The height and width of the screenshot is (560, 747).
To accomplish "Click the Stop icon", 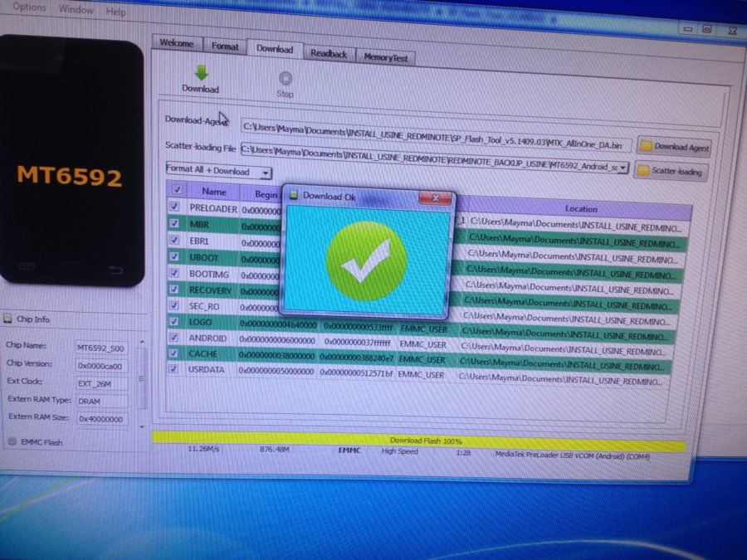I will click(285, 78).
